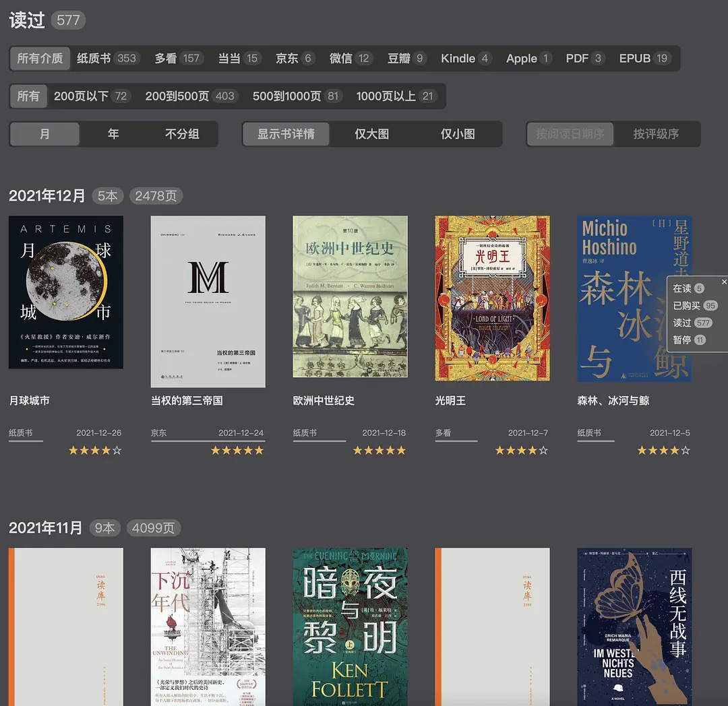Click star rating of 欧洲中世纪史
The image size is (728, 706).
(x=380, y=451)
